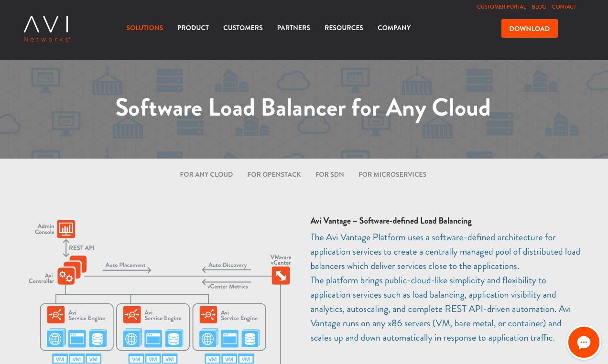Click database icon in second Service Engine box
The width and height of the screenshot is (608, 364).
pos(174,338)
